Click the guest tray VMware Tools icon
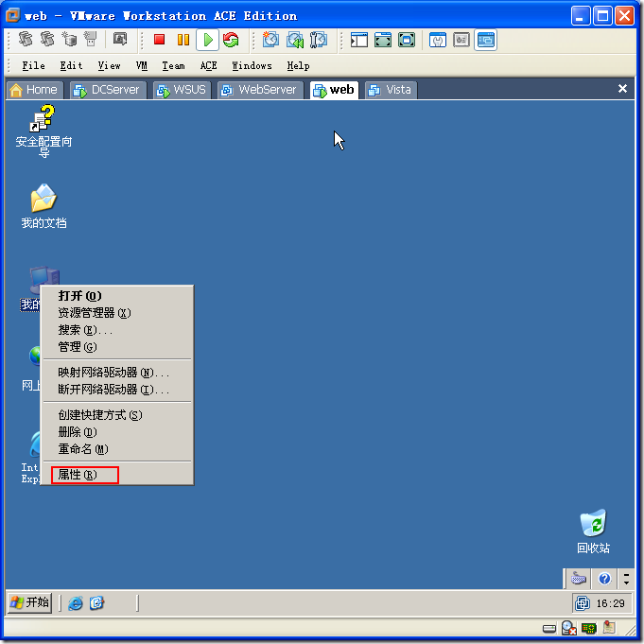This screenshot has height=644, width=644. (x=583, y=603)
